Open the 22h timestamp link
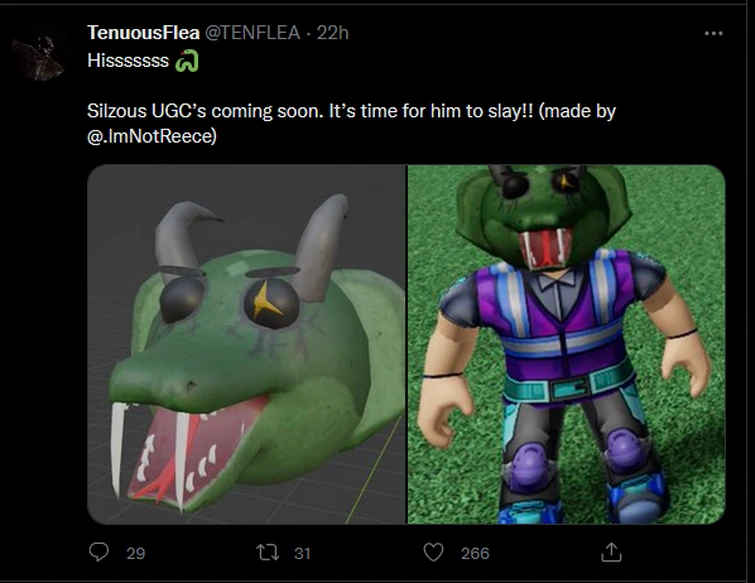The height and width of the screenshot is (583, 755). click(332, 34)
